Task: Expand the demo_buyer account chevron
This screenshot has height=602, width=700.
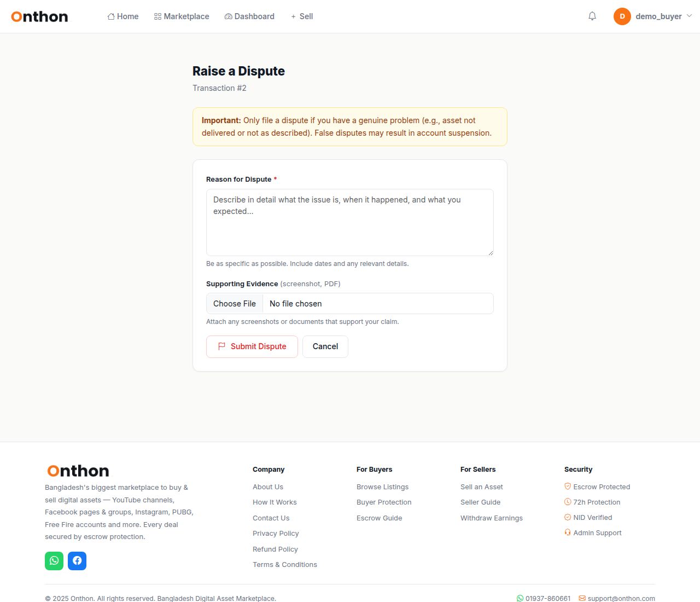Action: [x=689, y=16]
